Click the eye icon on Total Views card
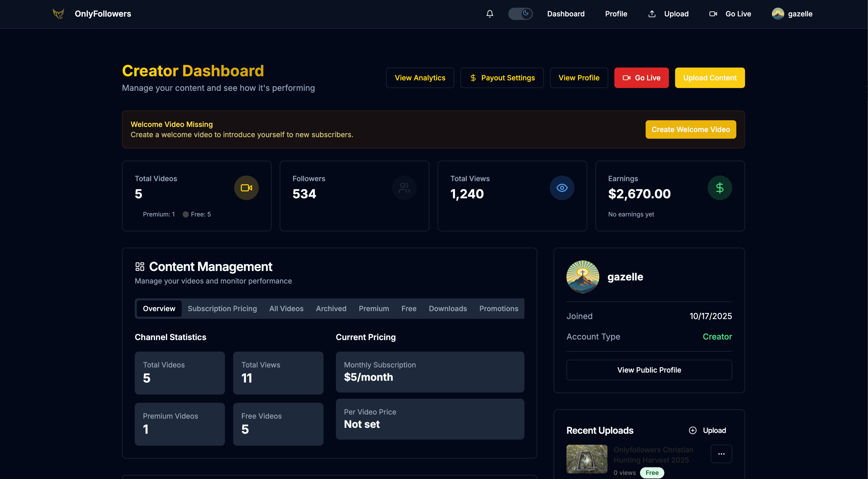868x479 pixels. pyautogui.click(x=562, y=188)
